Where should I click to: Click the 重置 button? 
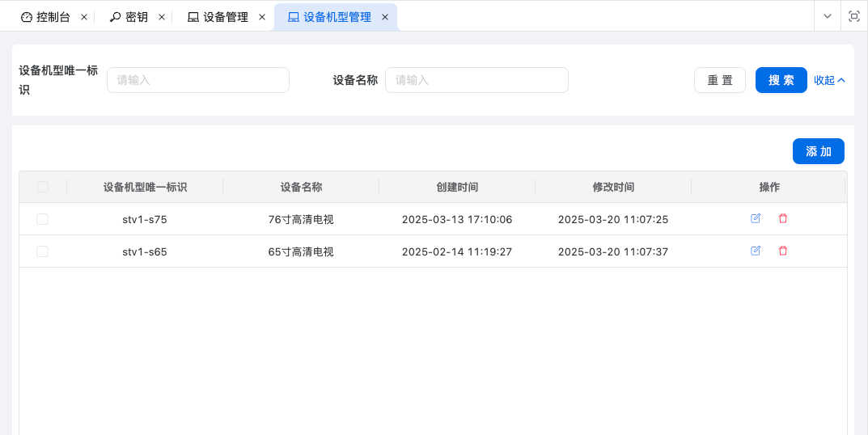click(720, 80)
